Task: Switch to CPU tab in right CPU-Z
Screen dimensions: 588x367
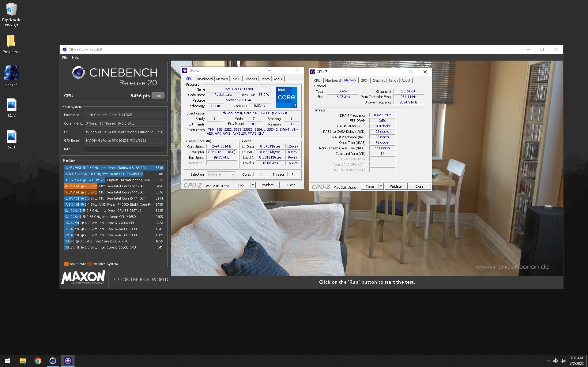Action: point(317,81)
